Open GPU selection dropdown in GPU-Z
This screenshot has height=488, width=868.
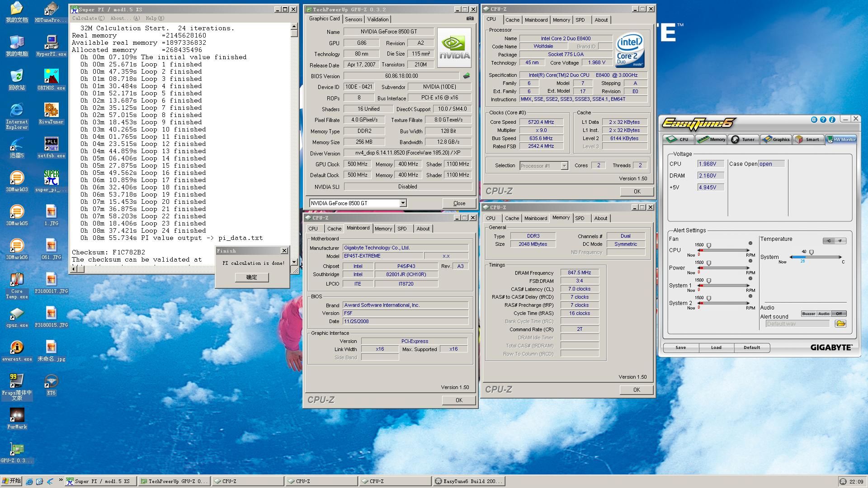[403, 203]
